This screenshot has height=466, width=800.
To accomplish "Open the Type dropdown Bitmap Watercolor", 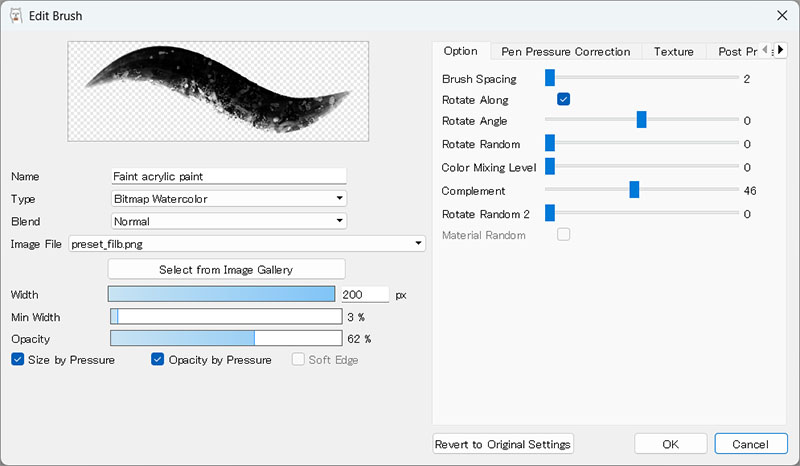I will coord(229,198).
